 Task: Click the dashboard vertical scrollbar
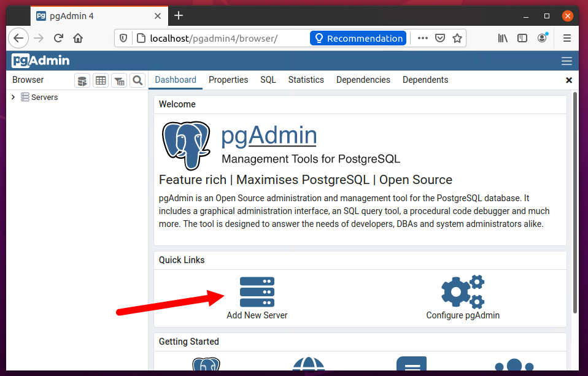coord(575,203)
